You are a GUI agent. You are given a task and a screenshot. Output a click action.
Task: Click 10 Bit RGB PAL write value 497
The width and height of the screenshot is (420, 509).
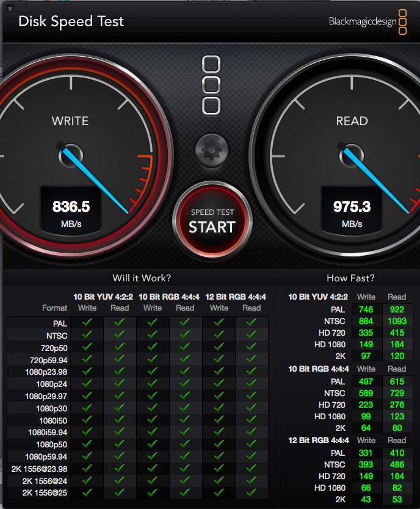tap(366, 381)
